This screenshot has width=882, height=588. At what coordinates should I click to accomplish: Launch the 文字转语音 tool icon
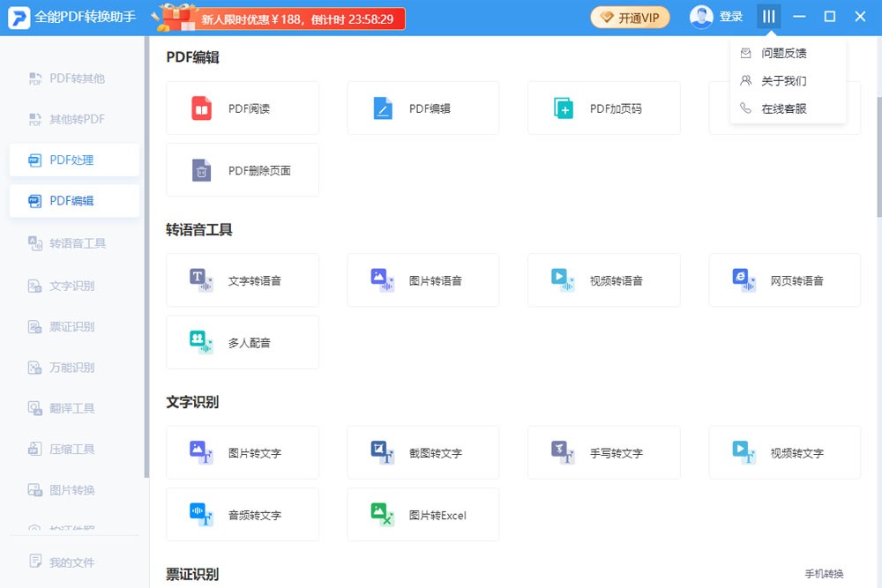point(202,280)
